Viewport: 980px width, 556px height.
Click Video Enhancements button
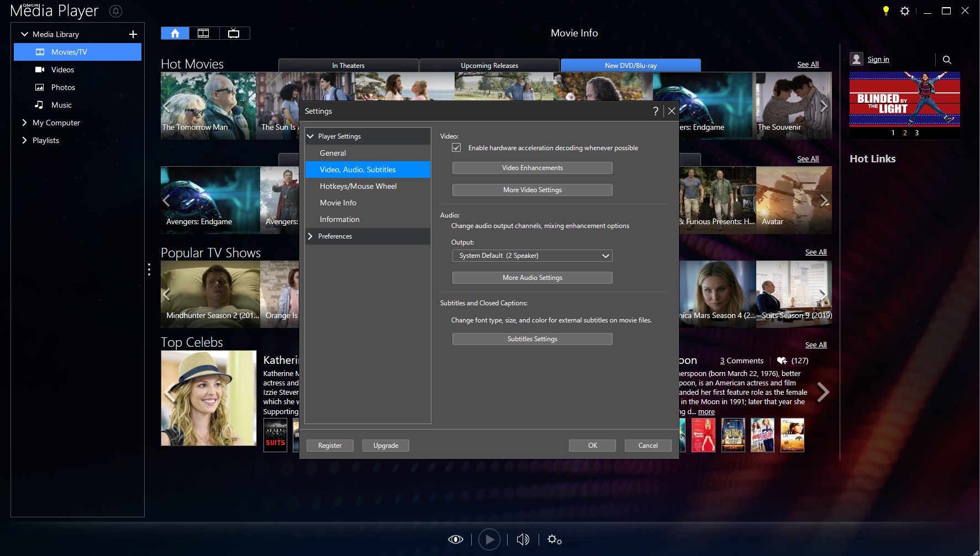tap(532, 168)
